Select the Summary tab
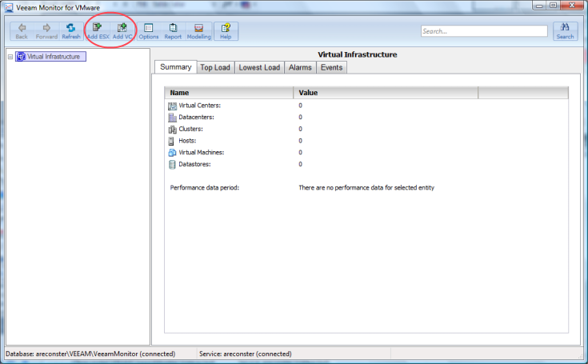The width and height of the screenshot is (588, 364). 175,67
